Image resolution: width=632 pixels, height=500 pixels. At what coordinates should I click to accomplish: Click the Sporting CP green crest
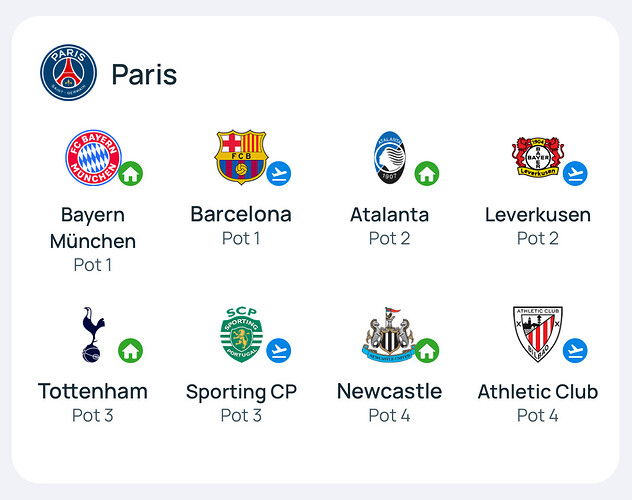[x=241, y=334]
